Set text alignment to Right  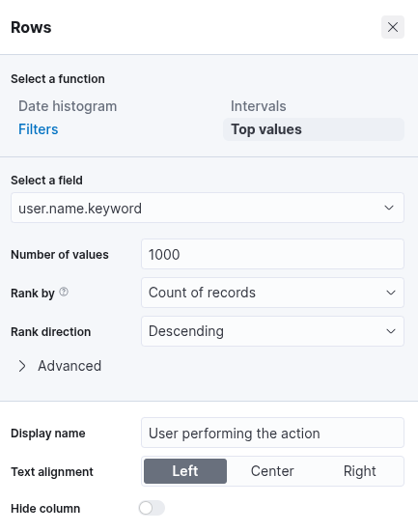pyautogui.click(x=360, y=471)
